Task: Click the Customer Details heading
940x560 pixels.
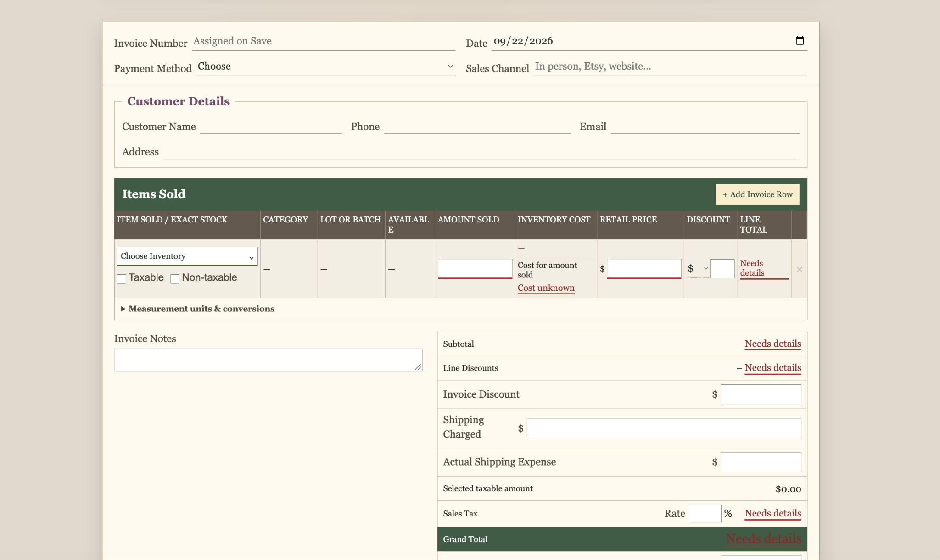Action: click(x=179, y=101)
